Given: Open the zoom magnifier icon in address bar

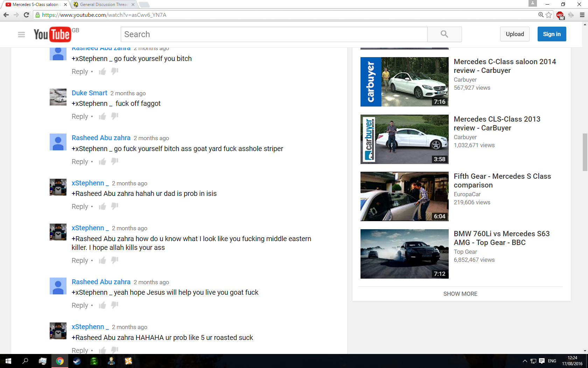Looking at the screenshot, I should 541,15.
